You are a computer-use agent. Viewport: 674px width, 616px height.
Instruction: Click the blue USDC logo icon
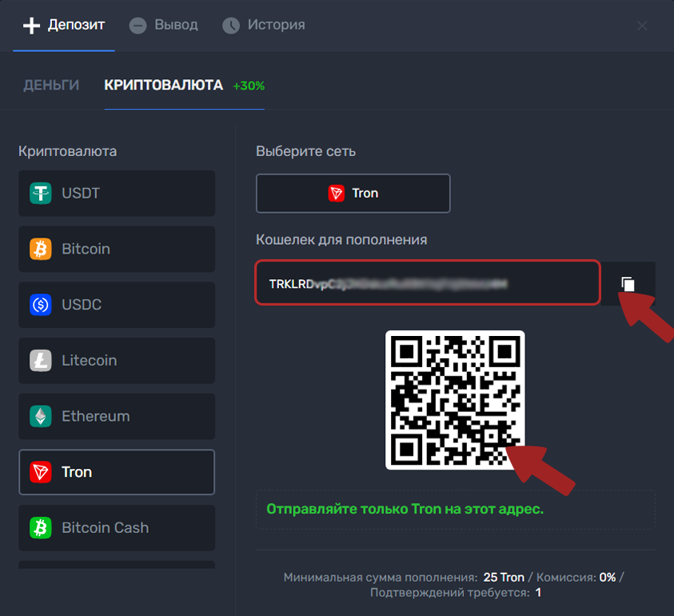coord(41,305)
